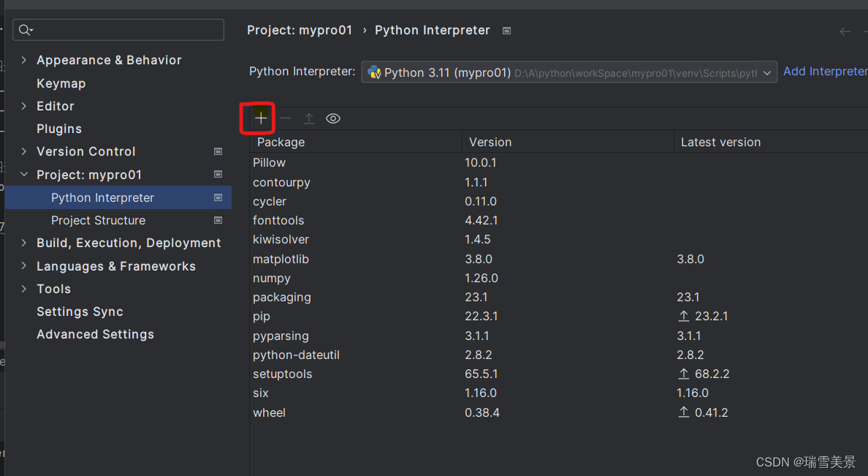Click the search magnifier icon in settings
Screen dimensions: 868x476
[25, 30]
